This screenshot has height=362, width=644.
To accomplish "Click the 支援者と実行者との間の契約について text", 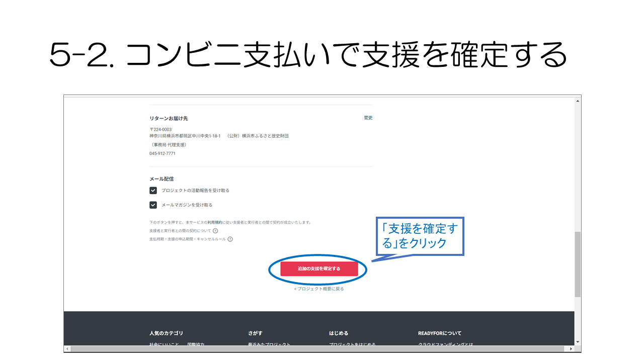I will tap(180, 230).
